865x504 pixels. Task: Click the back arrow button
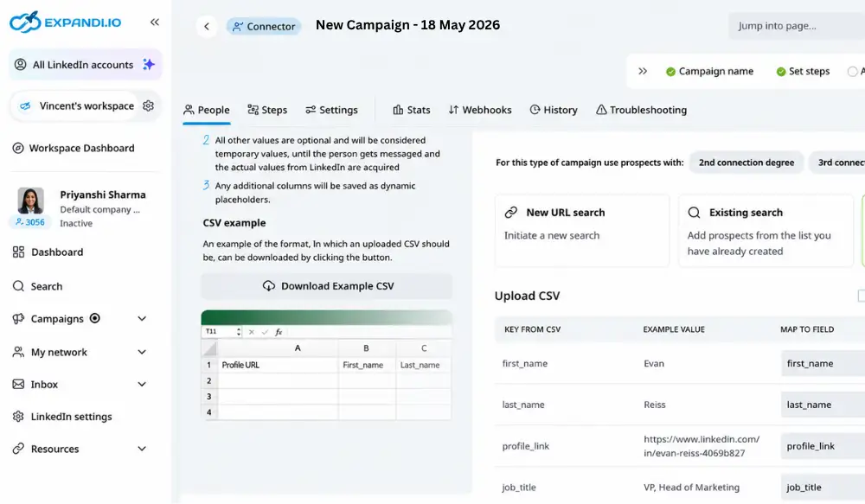point(207,26)
